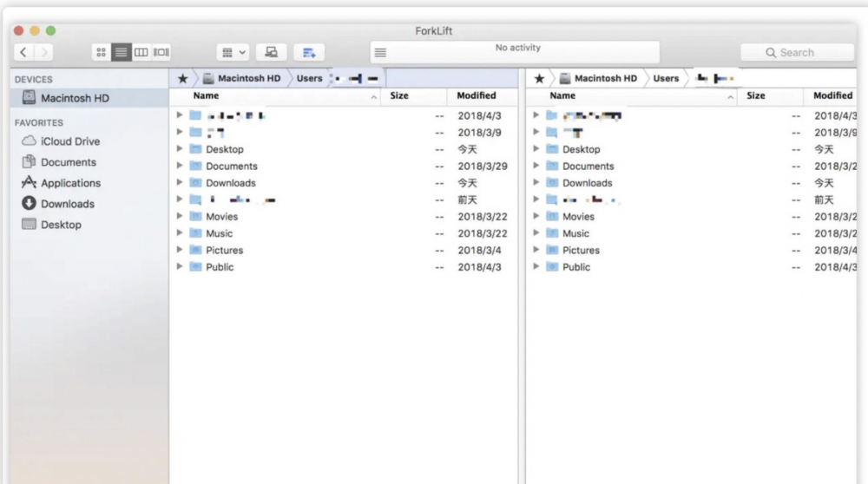Select Movies folder icon in right pane
The height and width of the screenshot is (484, 868).
(552, 216)
